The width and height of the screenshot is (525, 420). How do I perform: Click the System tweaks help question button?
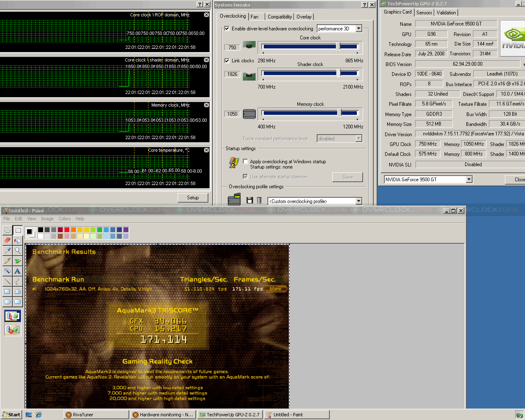(365, 5)
